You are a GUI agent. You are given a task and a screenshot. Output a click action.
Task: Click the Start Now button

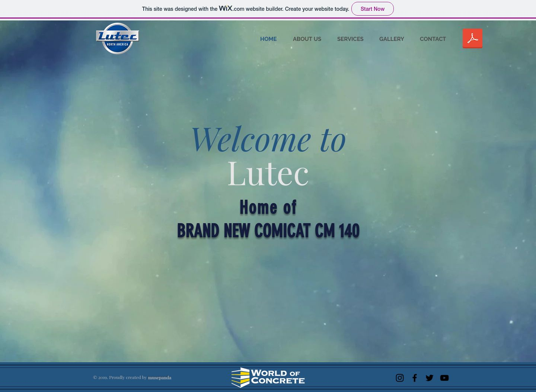pos(373,9)
